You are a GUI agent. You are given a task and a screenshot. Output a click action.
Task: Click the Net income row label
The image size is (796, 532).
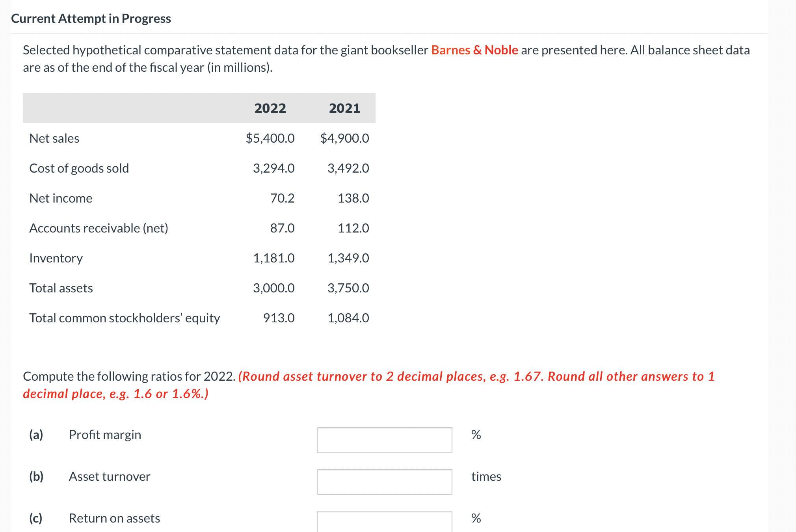click(x=61, y=198)
